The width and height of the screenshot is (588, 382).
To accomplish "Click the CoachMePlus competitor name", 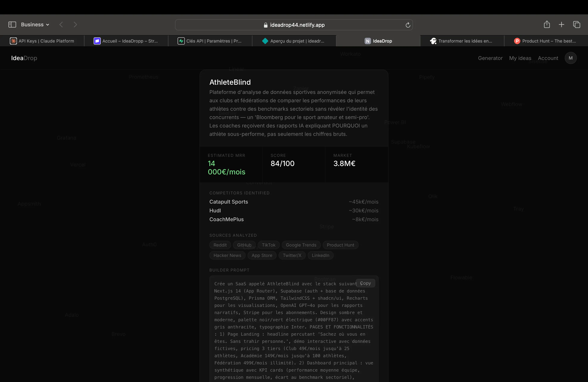I will 226,219.
